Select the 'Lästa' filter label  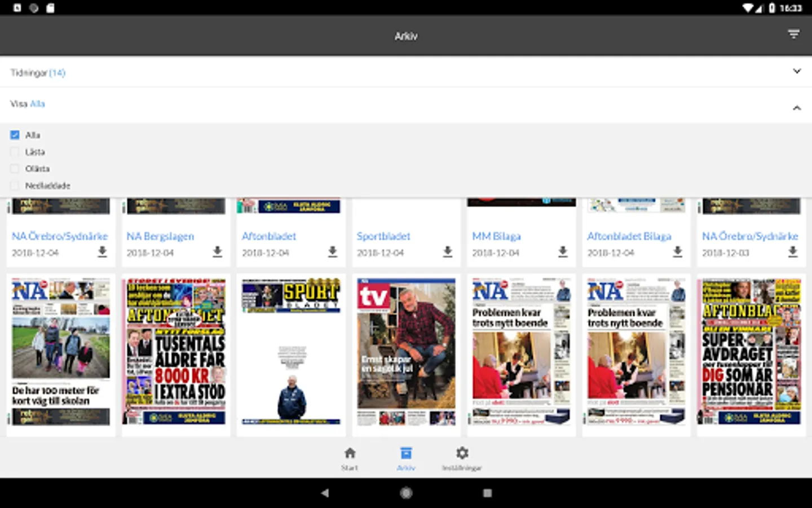[x=35, y=152]
